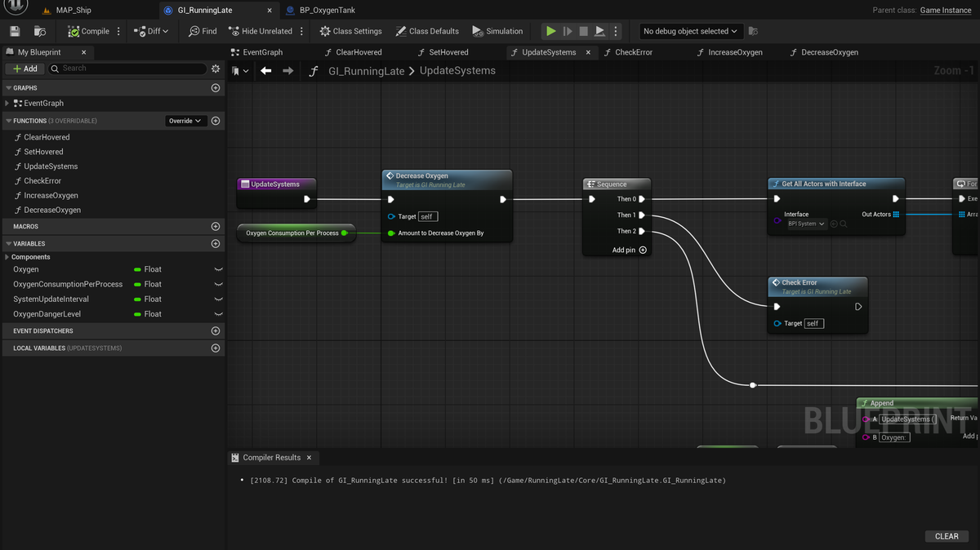Open the Game Instance parent class link
This screenshot has width=980, height=550.
946,10
